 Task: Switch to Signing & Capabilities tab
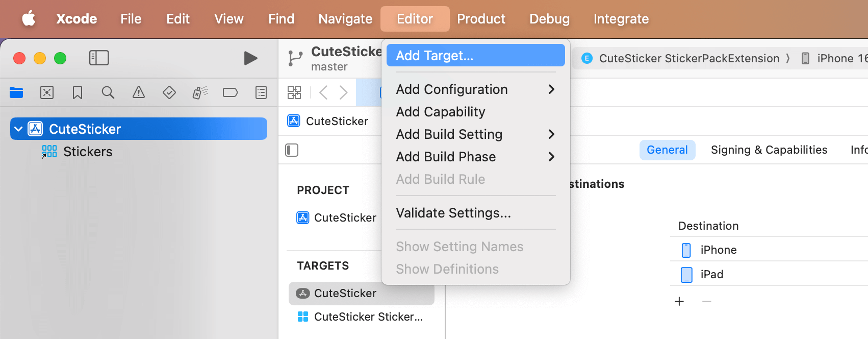769,150
